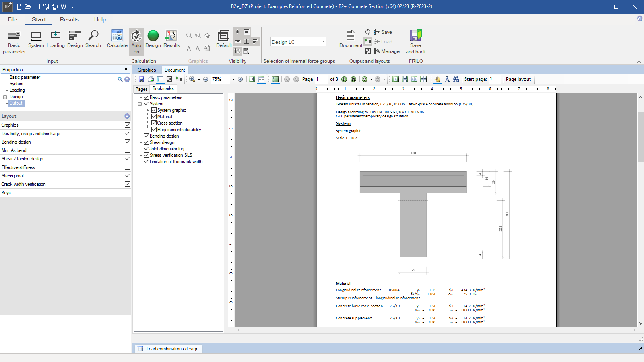The image size is (644, 362).
Task: Enable the Effective stiffness checkbox
Action: point(127,167)
